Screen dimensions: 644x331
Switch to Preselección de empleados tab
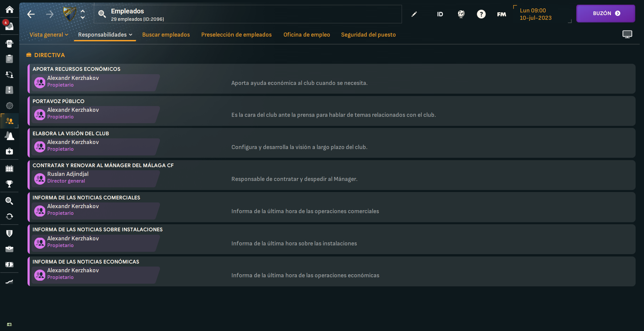point(236,35)
